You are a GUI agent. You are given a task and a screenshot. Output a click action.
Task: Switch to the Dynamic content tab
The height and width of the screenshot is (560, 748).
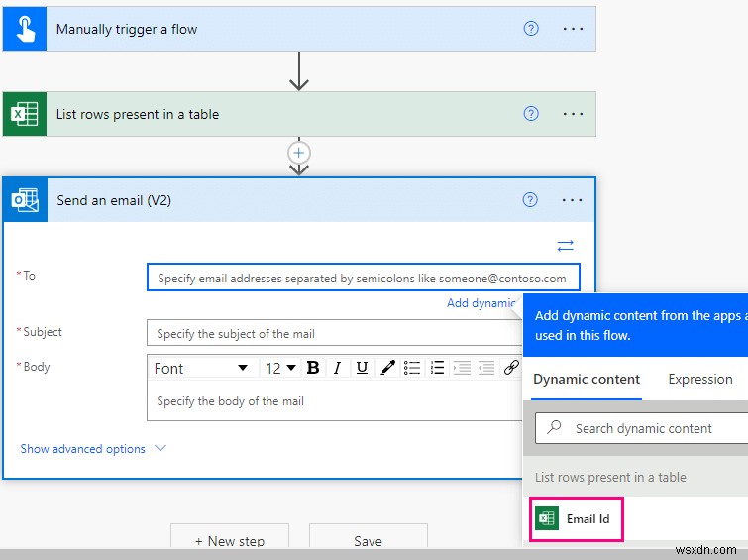tap(587, 379)
